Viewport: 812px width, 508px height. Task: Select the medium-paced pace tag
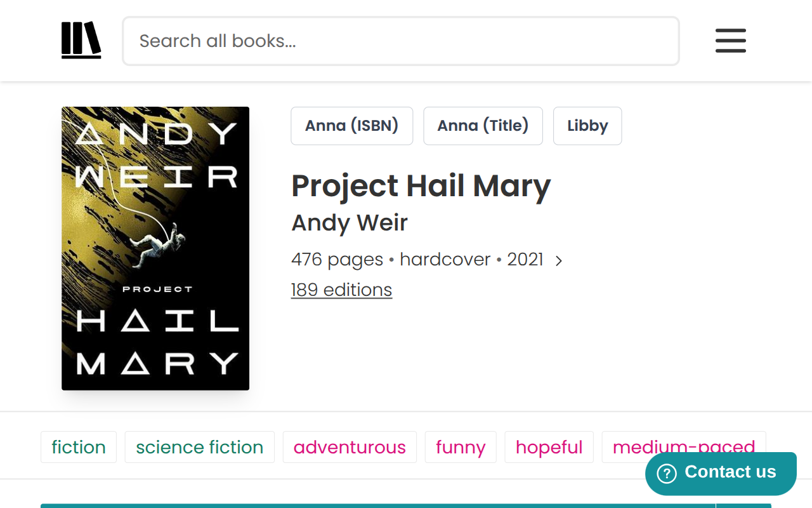[x=684, y=447]
